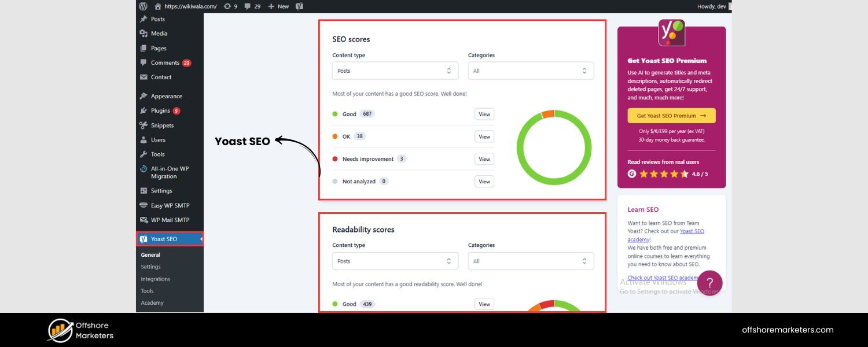Click Get Yoast SEO Premium button
Screen dimensions: 868x347
(671, 116)
